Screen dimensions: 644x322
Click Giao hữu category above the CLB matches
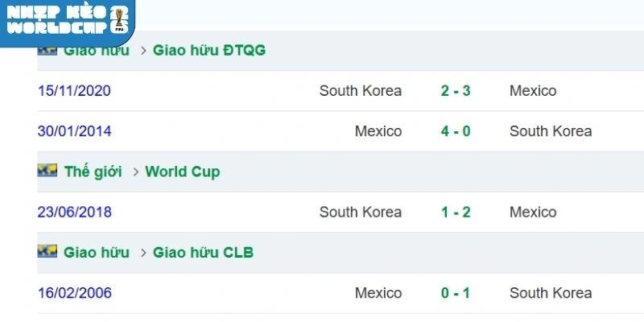point(97,252)
